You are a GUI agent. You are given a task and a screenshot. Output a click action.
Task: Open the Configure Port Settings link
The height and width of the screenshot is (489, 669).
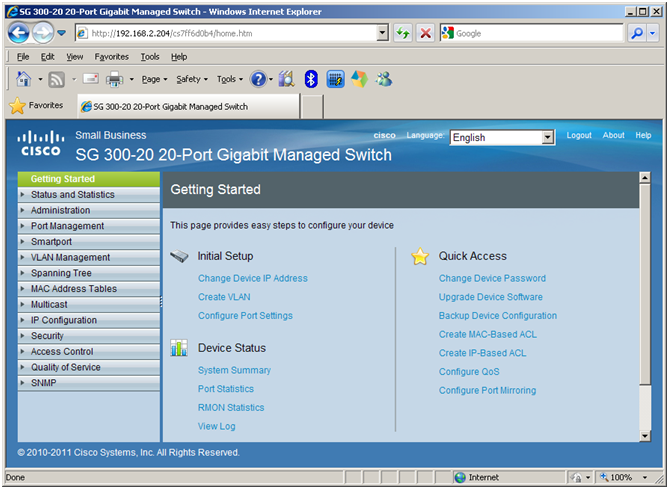(x=245, y=316)
